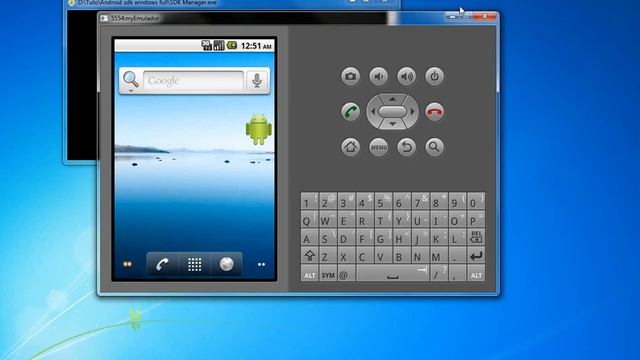Click the D-pad center select button
Screen dimensions: 640x360
(392, 111)
